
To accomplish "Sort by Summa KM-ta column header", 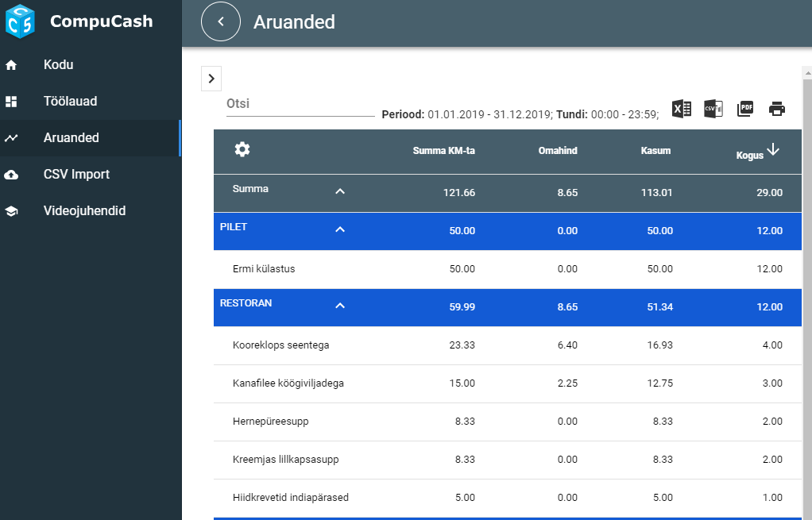I will pos(443,151).
